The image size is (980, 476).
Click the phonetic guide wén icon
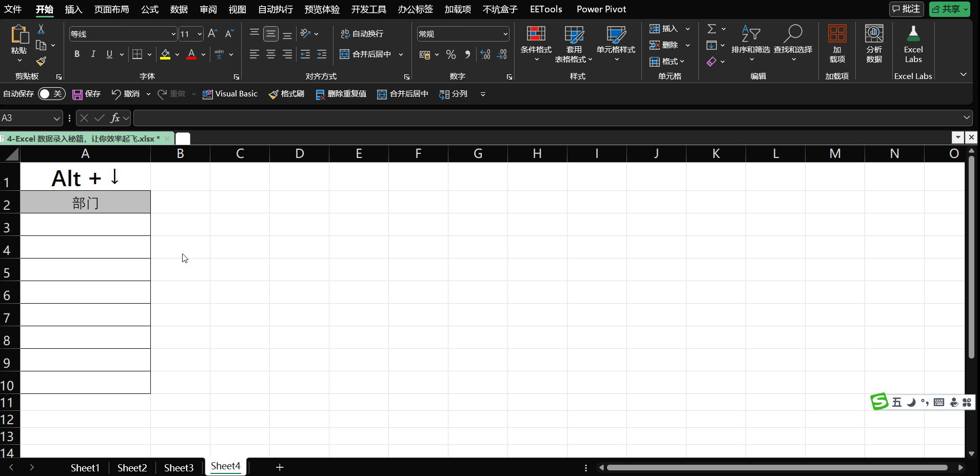point(219,54)
